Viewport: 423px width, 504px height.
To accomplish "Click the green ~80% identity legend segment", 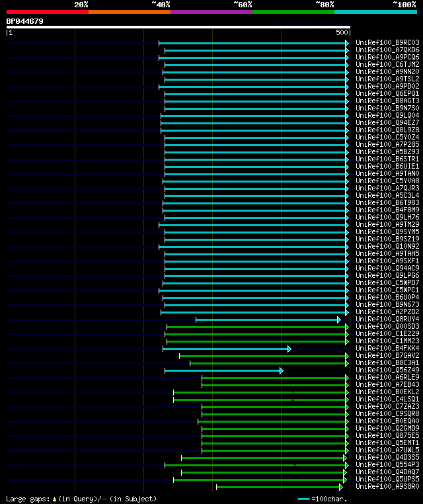I will (x=293, y=12).
